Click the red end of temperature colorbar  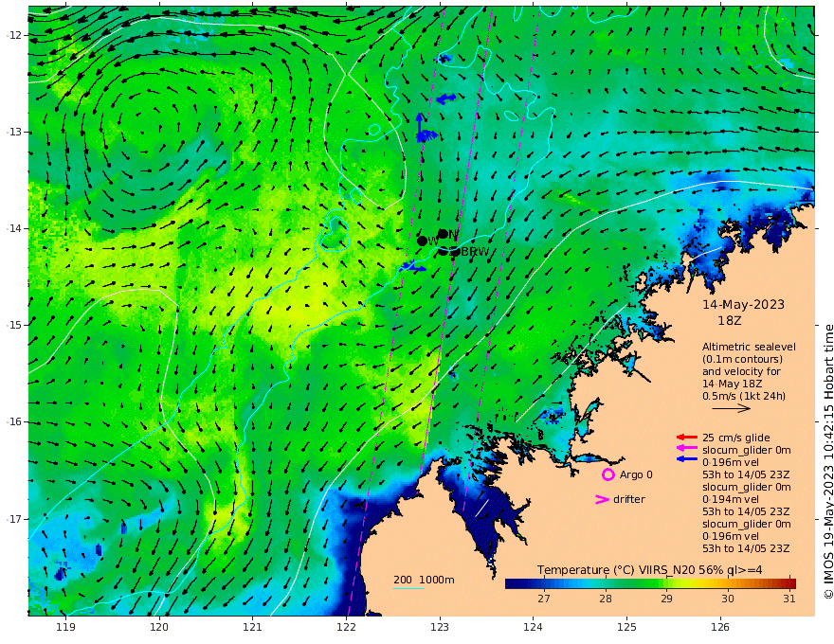(791, 583)
